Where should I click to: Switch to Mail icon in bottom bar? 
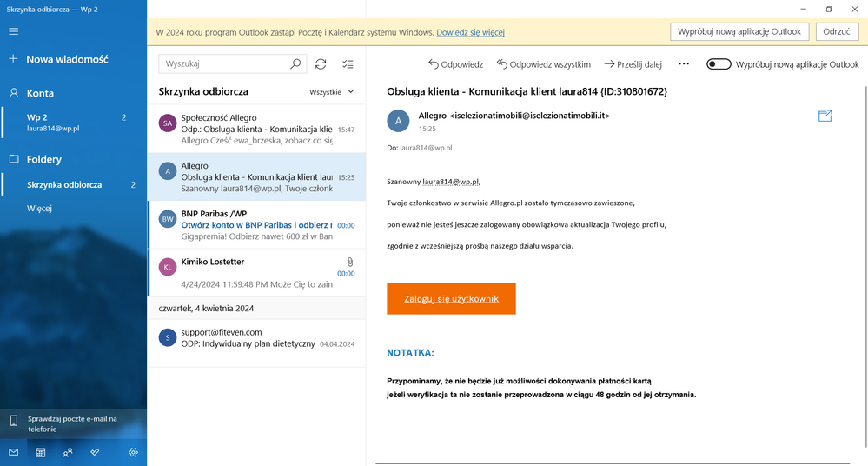tap(13, 452)
